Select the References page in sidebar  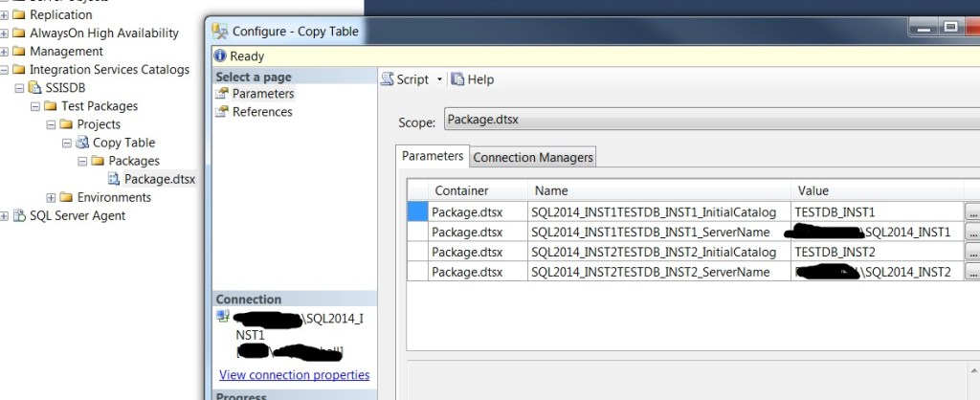(x=261, y=112)
